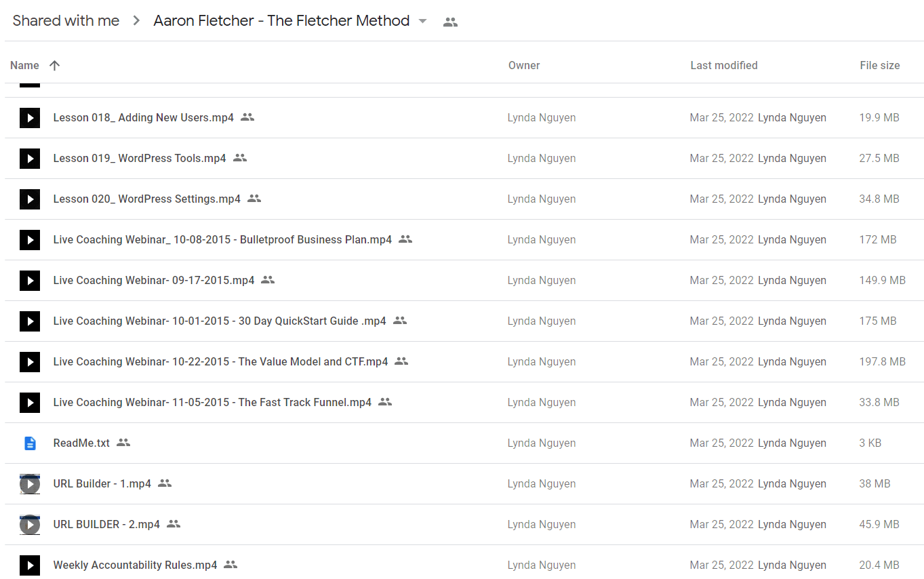Reverse sort direction using the Name arrow
The image size is (924, 579).
tap(55, 65)
